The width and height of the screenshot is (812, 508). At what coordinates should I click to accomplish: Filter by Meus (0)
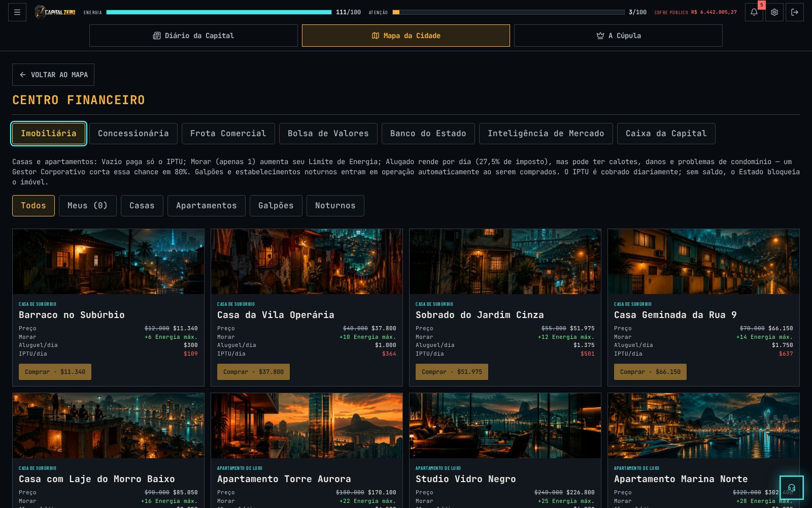(x=88, y=206)
